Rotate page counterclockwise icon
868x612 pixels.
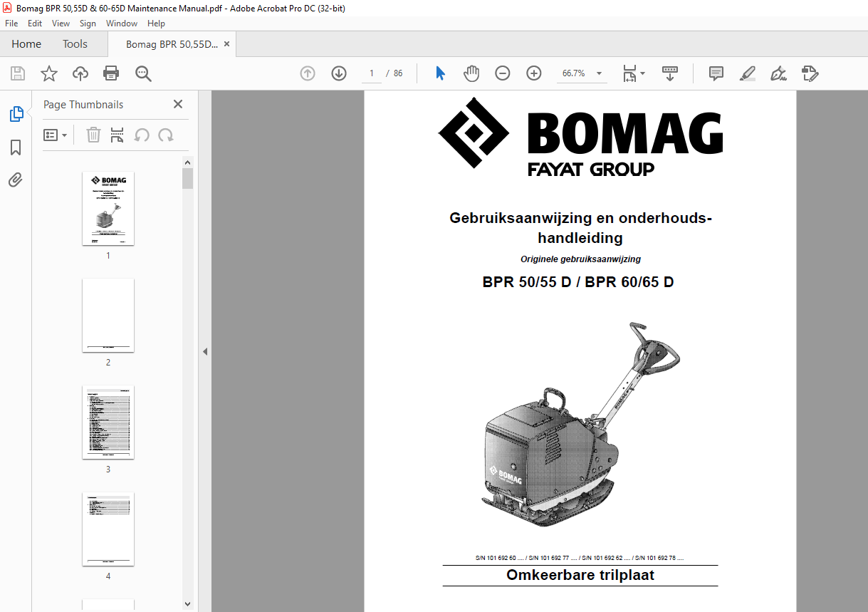(x=142, y=135)
